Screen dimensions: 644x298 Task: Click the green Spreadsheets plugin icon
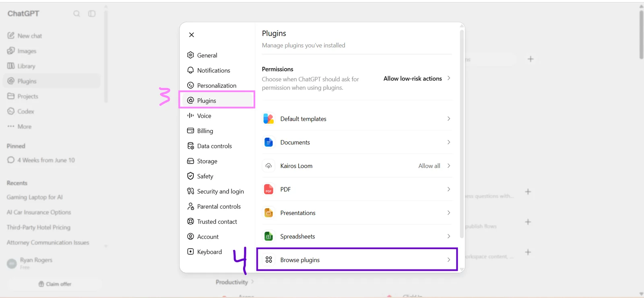pos(268,236)
